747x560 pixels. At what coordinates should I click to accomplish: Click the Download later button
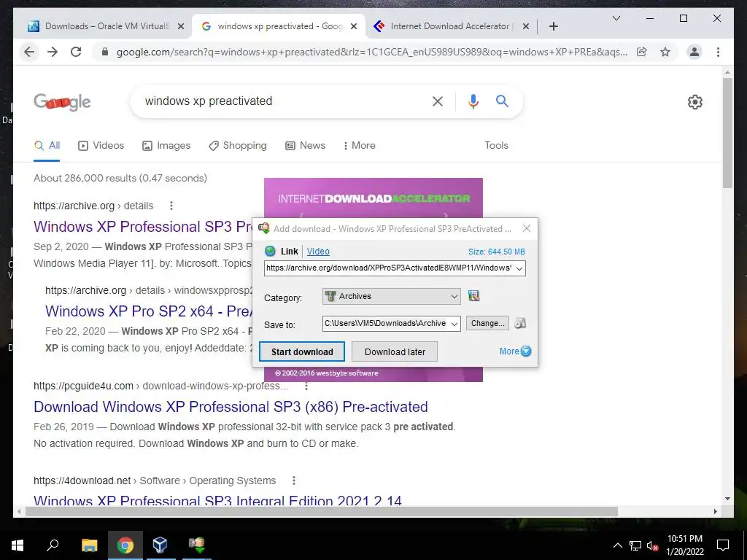(x=395, y=351)
